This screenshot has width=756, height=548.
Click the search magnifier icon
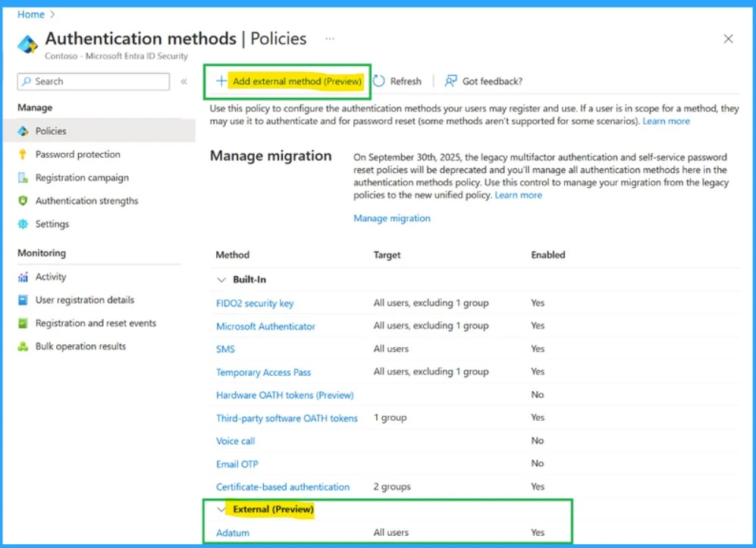click(x=27, y=81)
